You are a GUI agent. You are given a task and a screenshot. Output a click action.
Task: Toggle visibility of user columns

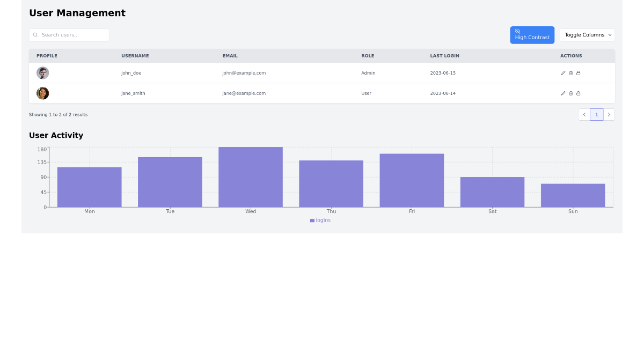pos(587,35)
